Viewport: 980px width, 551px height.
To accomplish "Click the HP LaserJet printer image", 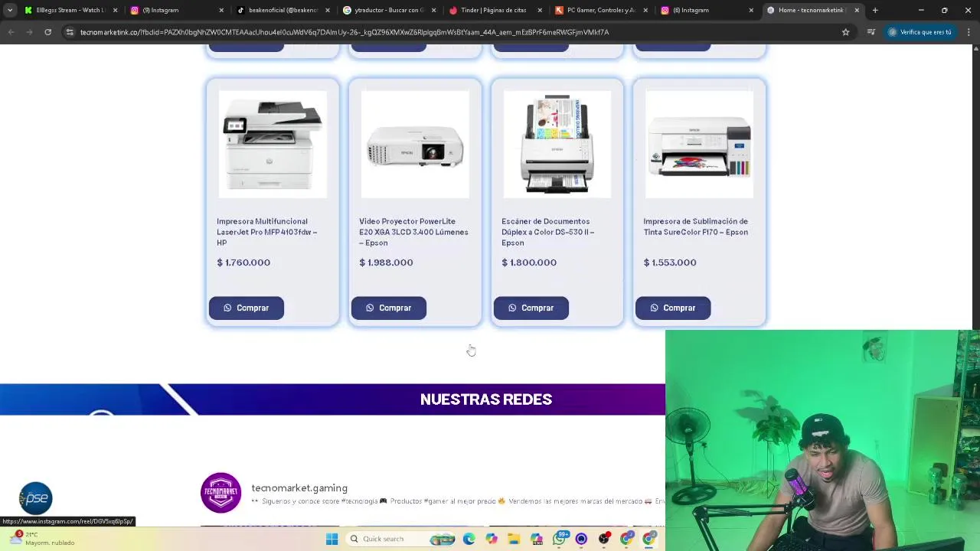I will 273,145.
